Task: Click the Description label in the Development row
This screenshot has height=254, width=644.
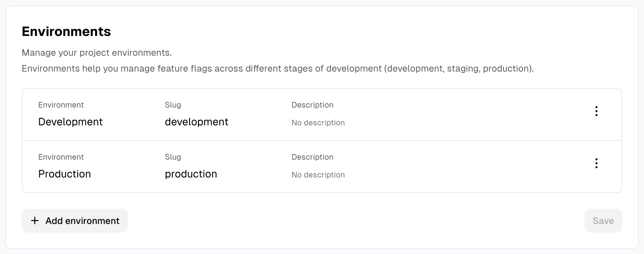Action: point(312,105)
